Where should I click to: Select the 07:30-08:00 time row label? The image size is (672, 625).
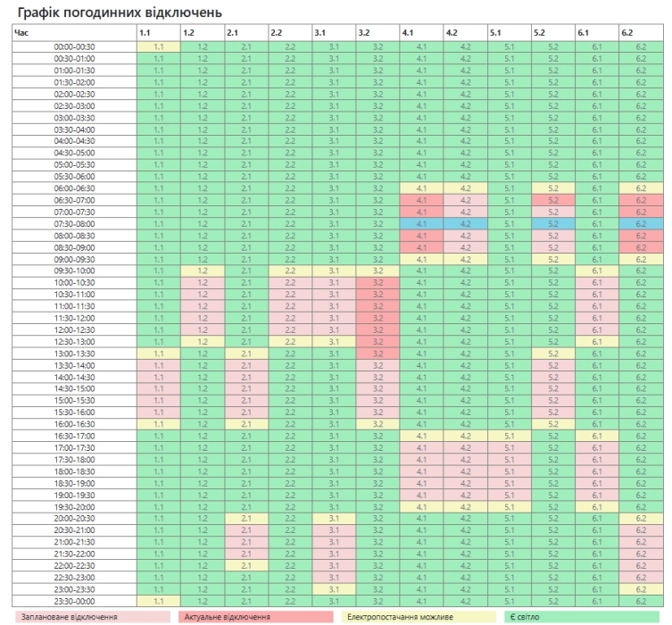click(x=75, y=224)
